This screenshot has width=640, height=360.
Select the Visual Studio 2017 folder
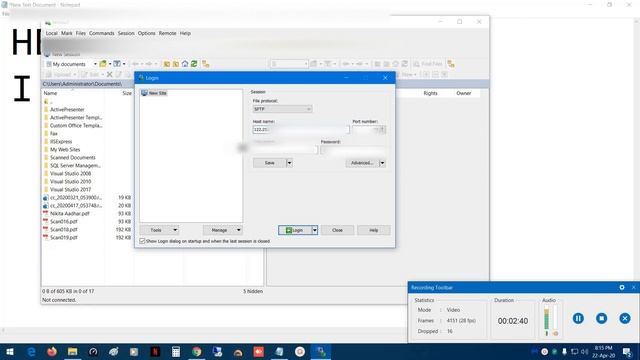[x=70, y=189]
